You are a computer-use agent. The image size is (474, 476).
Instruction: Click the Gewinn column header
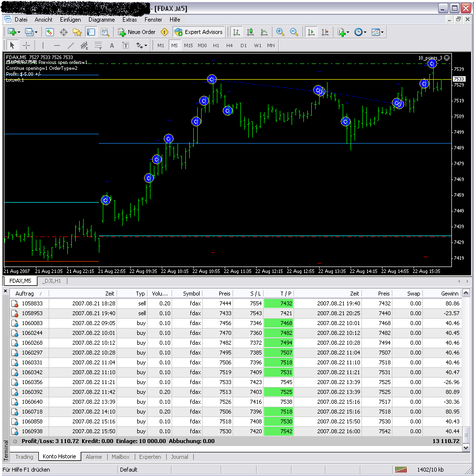449,294
